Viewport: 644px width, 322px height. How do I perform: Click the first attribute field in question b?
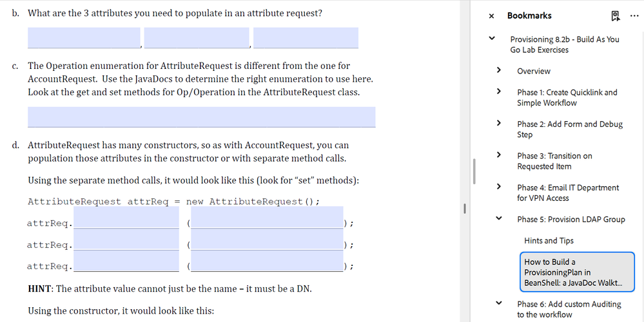84,37
